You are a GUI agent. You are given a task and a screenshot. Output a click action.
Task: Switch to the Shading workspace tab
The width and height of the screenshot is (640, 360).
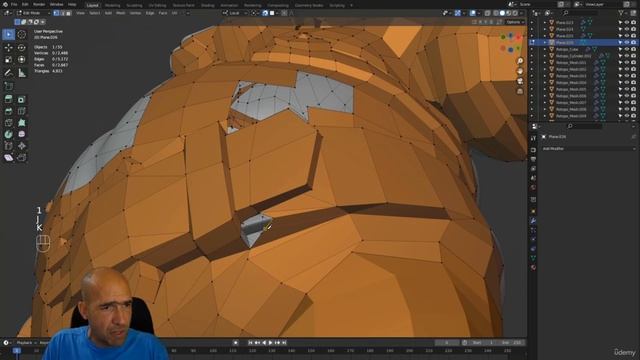tap(207, 5)
